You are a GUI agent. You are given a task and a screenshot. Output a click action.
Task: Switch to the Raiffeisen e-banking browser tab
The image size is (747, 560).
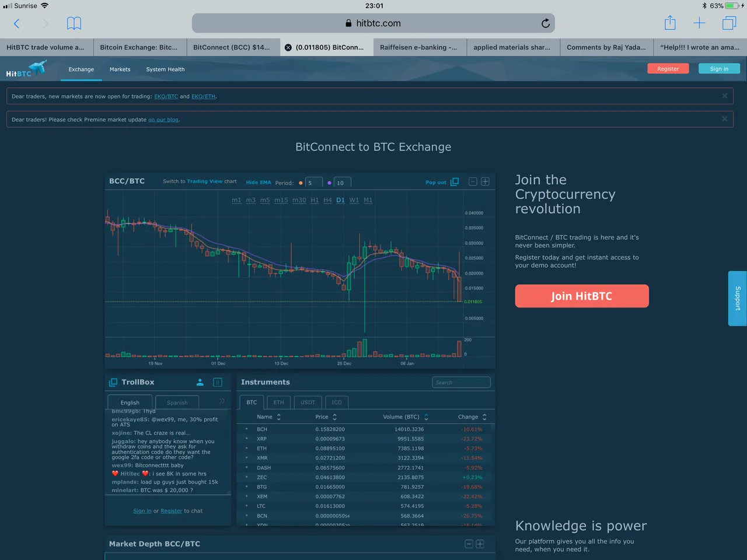[x=420, y=47]
